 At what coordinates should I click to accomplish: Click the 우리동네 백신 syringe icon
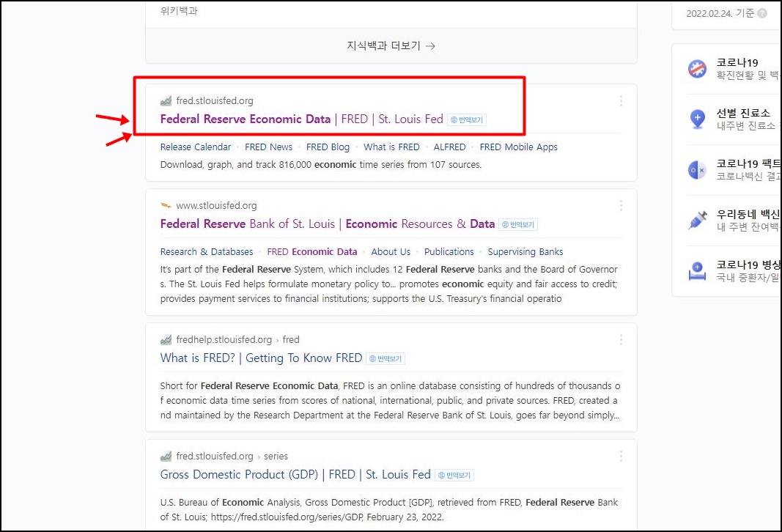pyautogui.click(x=697, y=221)
